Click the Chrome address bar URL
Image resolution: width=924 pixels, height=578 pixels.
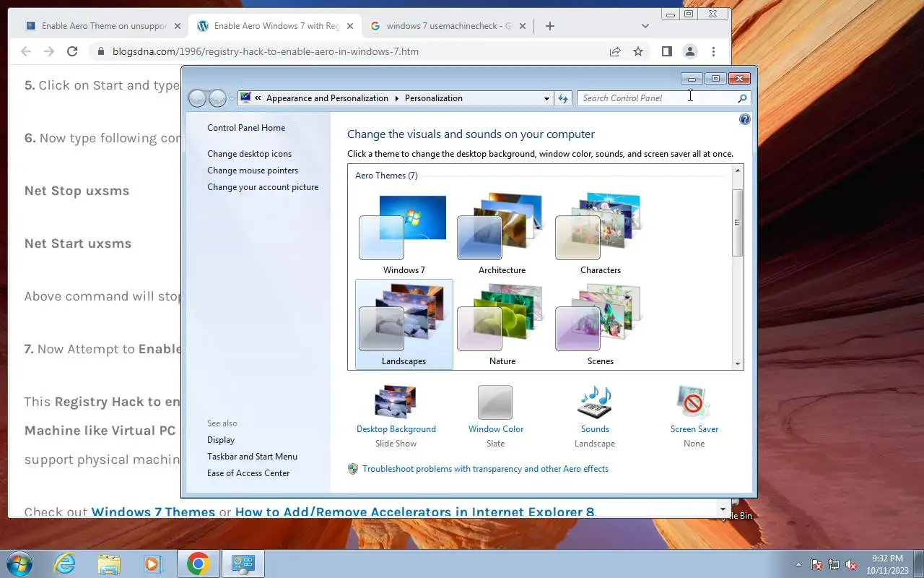265,51
